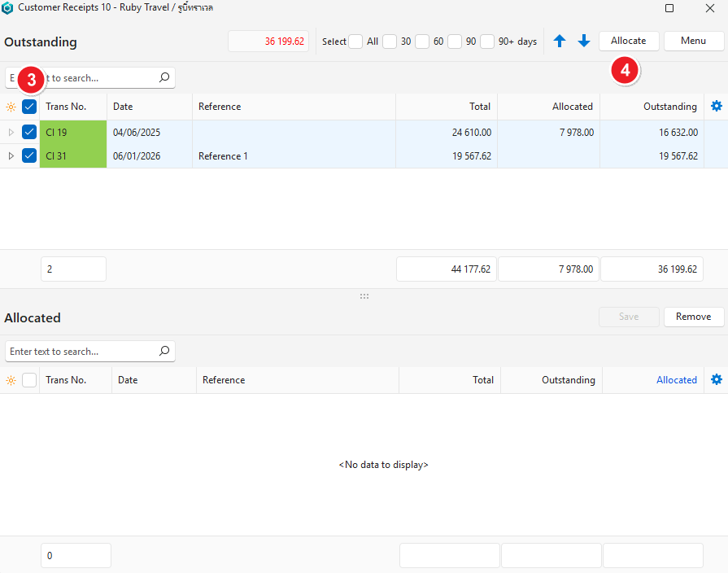
Task: Uncheck the CI 31 row checkbox
Action: (29, 155)
